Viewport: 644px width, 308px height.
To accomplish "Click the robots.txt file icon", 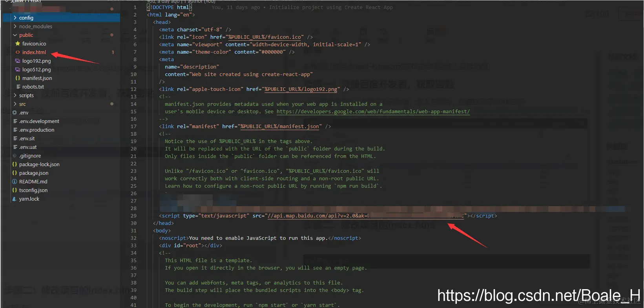I will coord(18,87).
